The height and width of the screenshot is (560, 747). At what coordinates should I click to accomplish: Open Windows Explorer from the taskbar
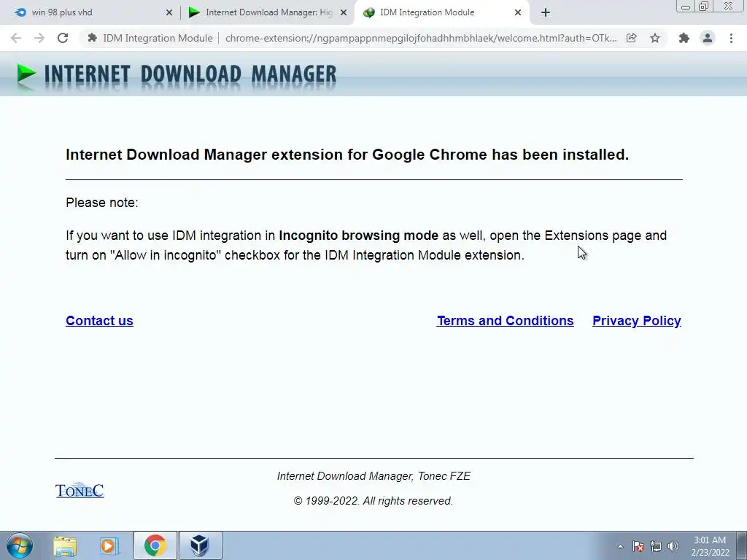point(65,546)
